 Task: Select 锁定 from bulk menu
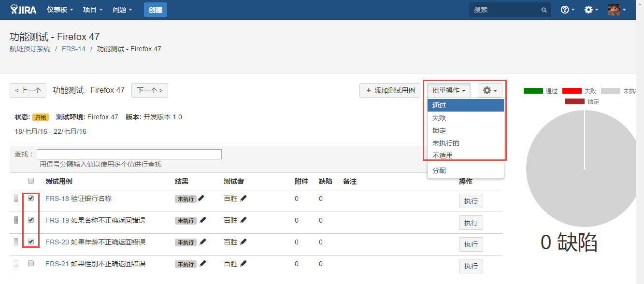(466, 130)
